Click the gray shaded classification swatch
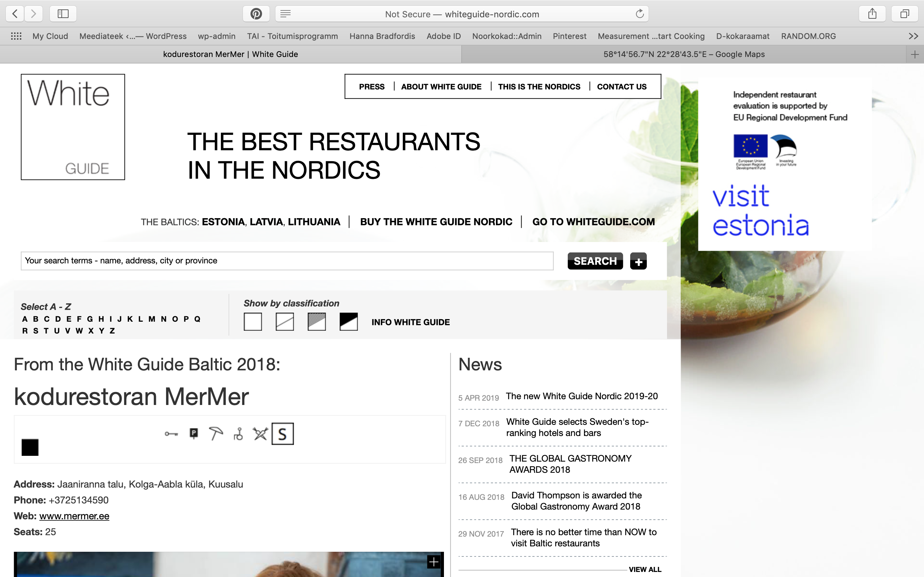924x577 pixels. (317, 322)
